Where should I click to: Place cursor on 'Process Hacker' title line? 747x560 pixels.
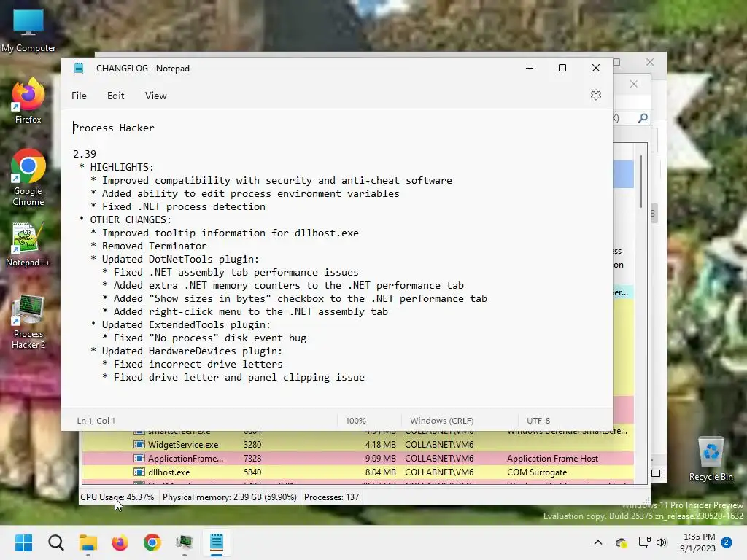(x=114, y=128)
